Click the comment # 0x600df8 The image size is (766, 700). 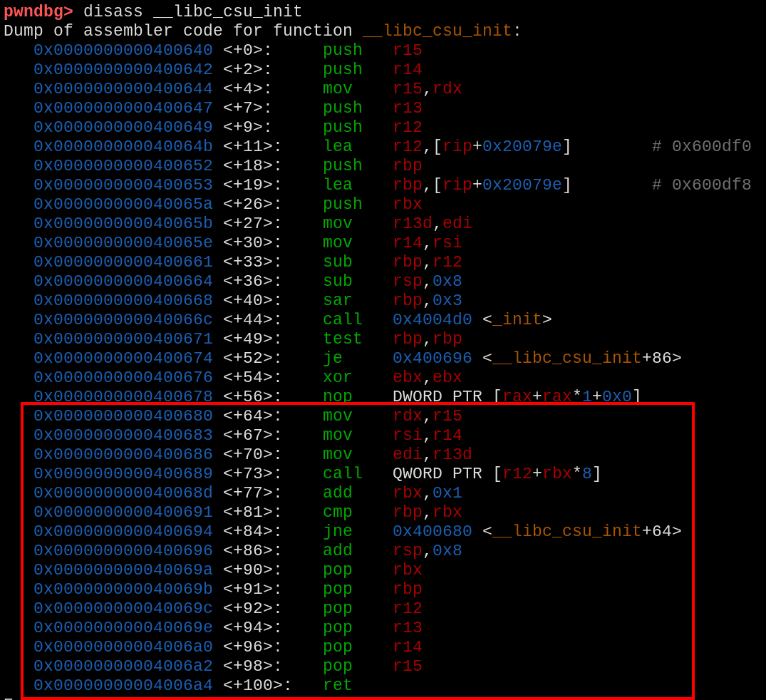[x=701, y=185]
